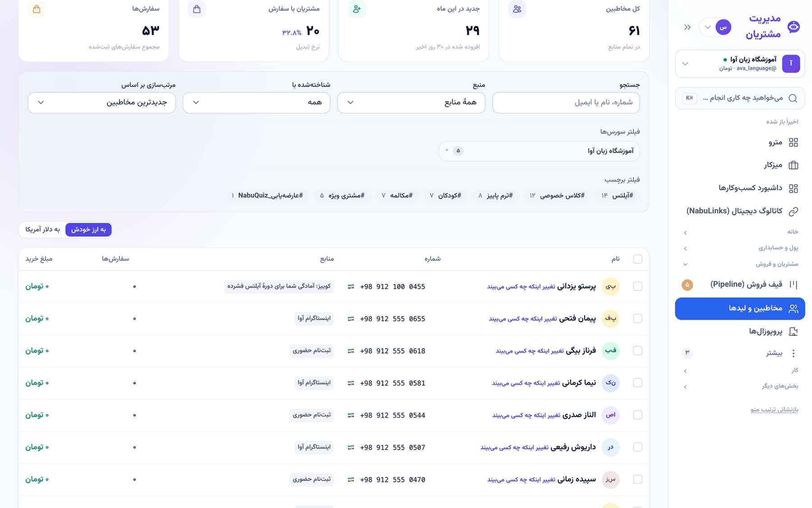Click the robot logo next to مدیریت مشتریان

(x=794, y=27)
